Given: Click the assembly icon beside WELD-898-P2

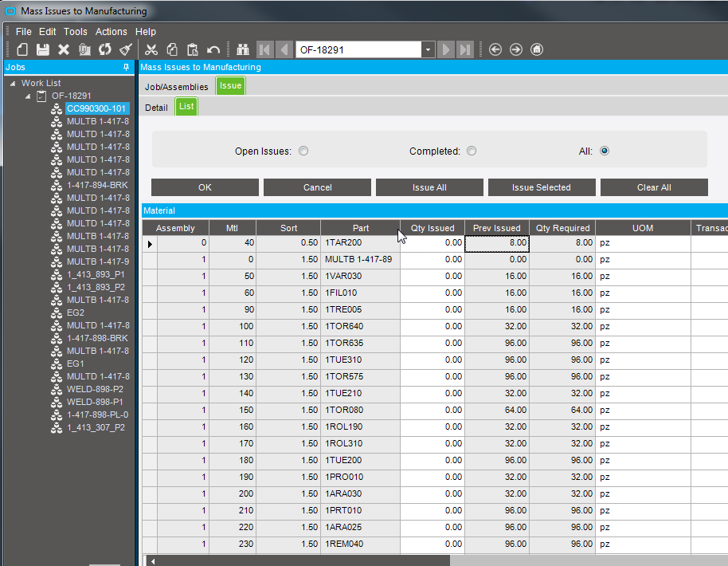Looking at the screenshot, I should coord(57,389).
